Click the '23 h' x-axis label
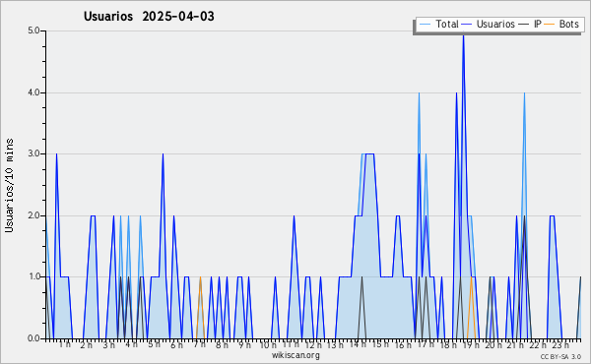The height and width of the screenshot is (364, 591). point(560,344)
